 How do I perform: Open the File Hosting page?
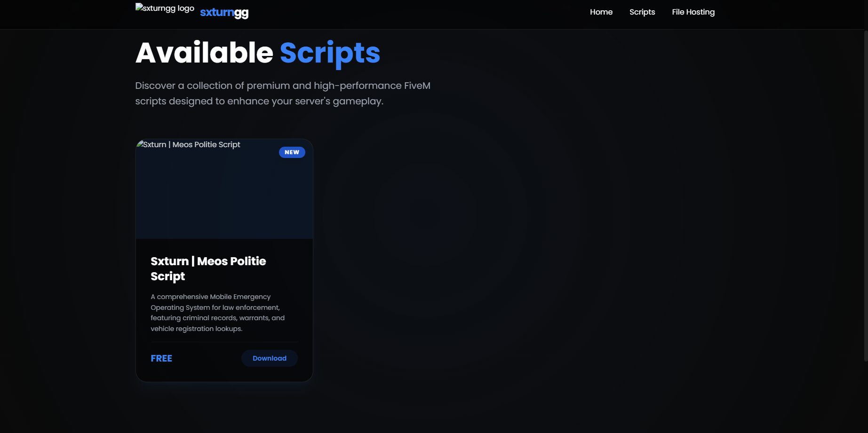pyautogui.click(x=693, y=12)
